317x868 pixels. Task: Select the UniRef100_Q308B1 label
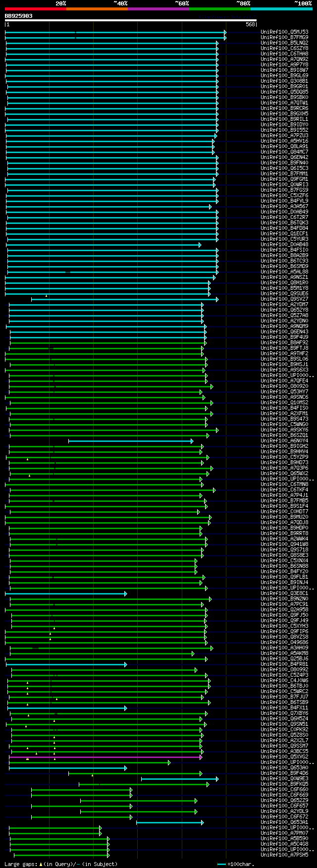284,81
